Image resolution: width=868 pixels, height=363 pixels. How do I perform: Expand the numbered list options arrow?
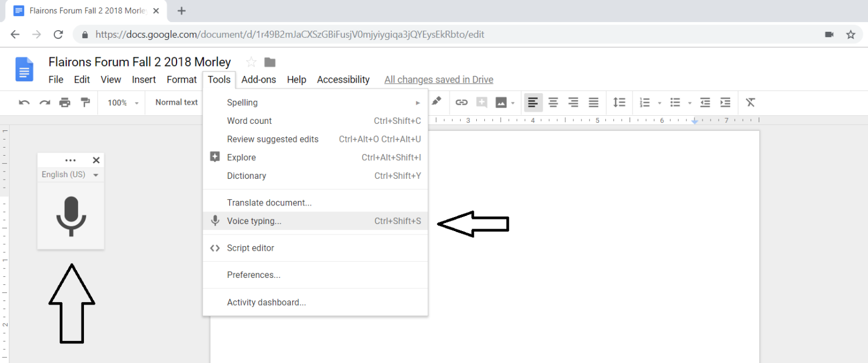(660, 103)
